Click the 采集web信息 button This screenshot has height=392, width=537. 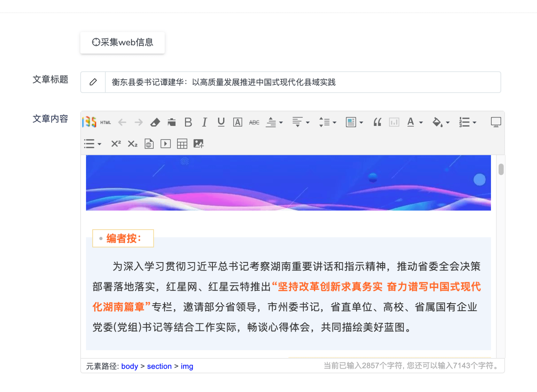click(122, 42)
